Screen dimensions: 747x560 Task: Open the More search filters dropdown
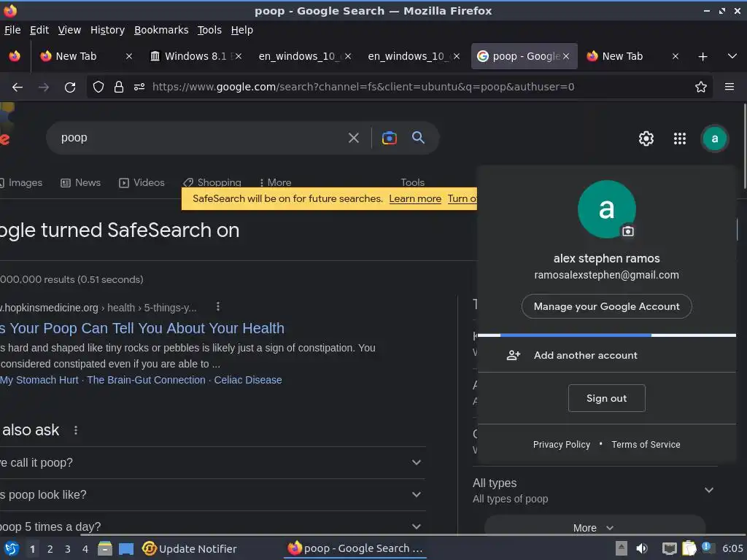click(x=276, y=182)
